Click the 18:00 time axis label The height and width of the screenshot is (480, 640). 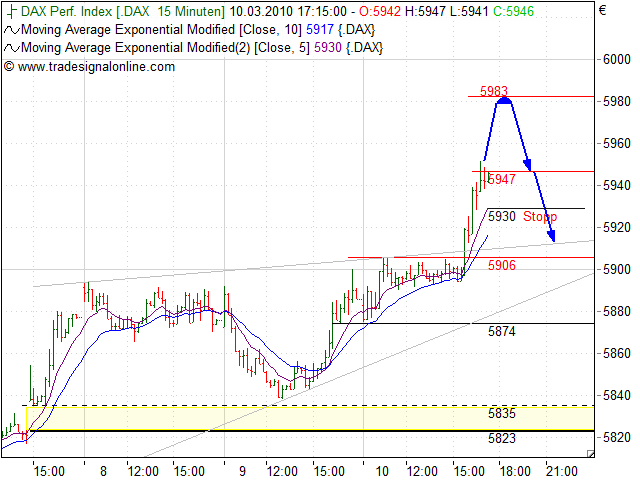516,471
